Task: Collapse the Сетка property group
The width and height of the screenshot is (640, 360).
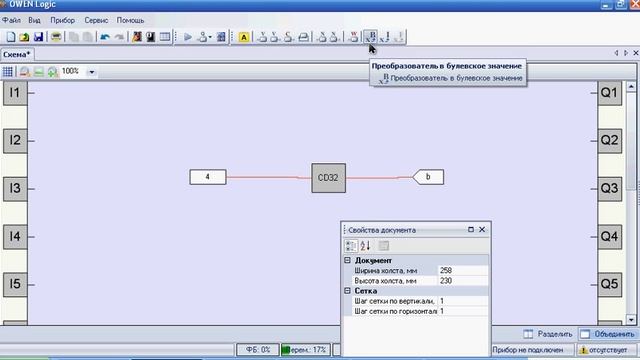Action: [347, 291]
